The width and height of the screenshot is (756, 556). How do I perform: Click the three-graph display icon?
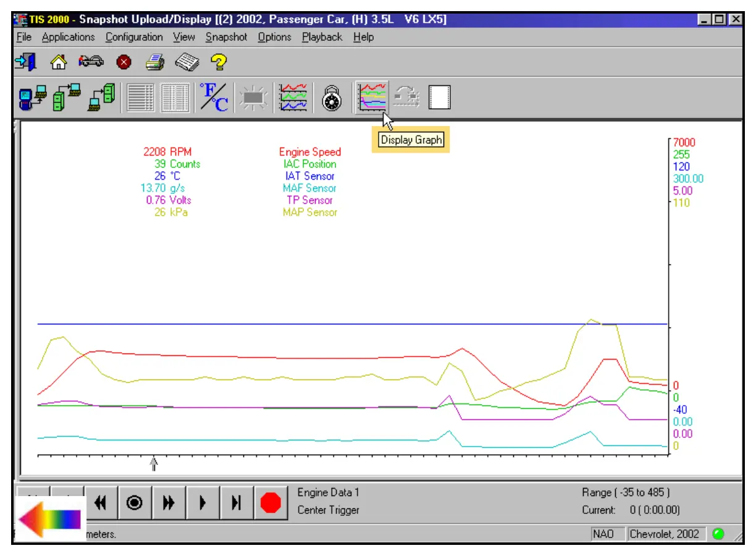(x=293, y=97)
